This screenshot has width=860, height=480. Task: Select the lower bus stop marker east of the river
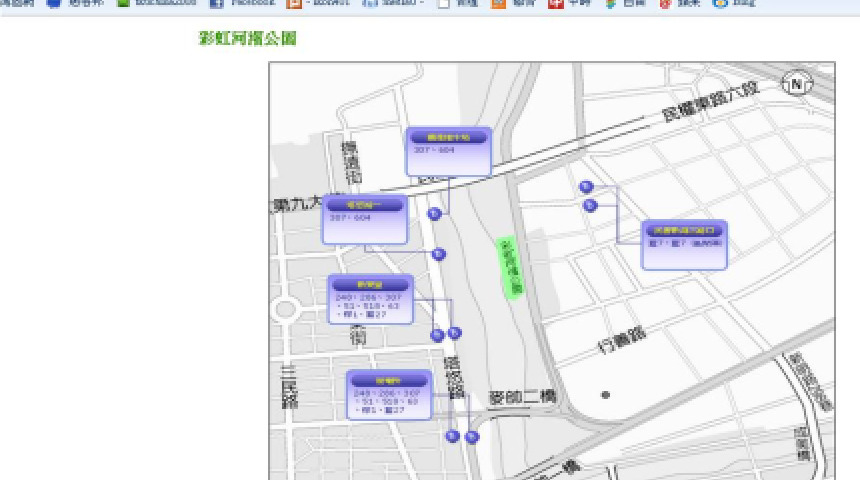click(589, 206)
